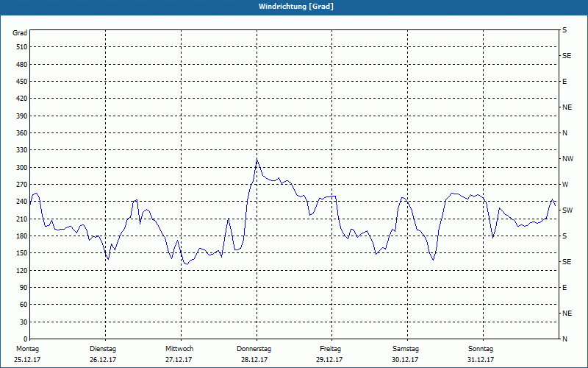Click the 450 degree axis label
Viewport: 588px width, 368px height.
pos(22,82)
